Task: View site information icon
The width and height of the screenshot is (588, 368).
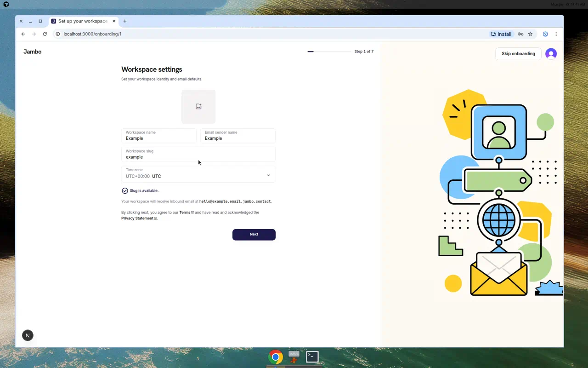Action: [57, 34]
